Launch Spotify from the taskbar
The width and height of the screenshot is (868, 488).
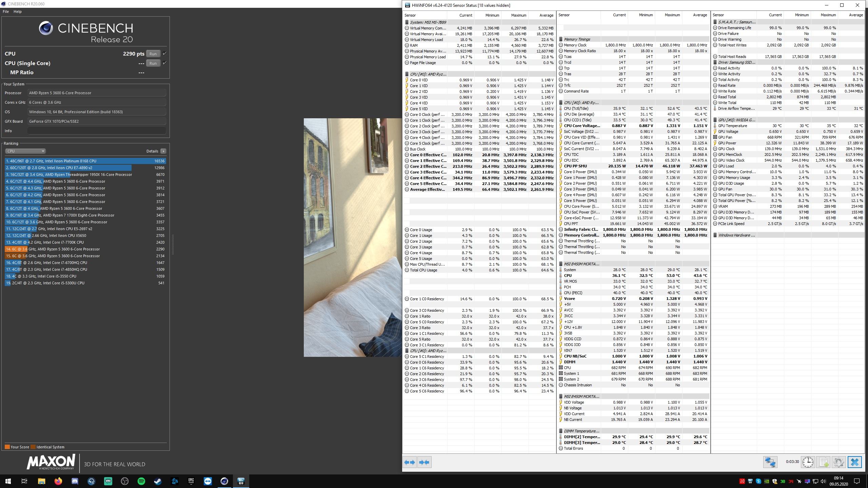click(141, 481)
